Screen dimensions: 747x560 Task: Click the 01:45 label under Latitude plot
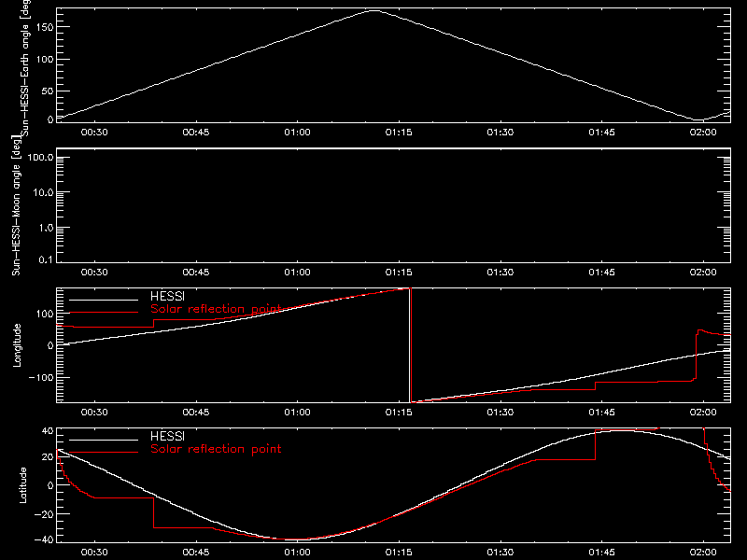pyautogui.click(x=601, y=553)
